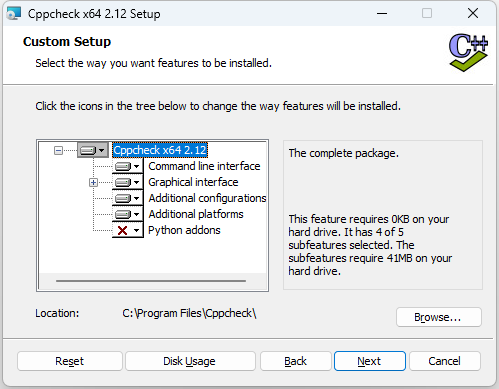This screenshot has width=499, height=389.
Task: Select Command line interface feature
Action: click(204, 166)
